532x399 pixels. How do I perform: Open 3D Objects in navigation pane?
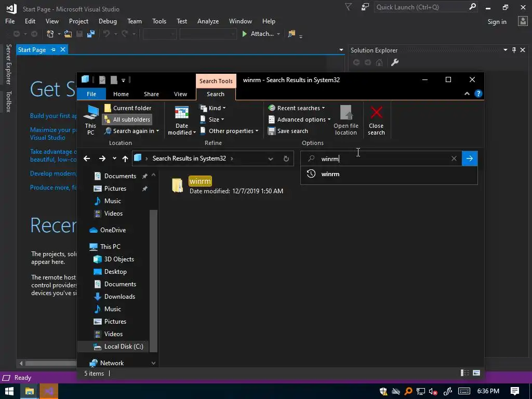(x=119, y=259)
